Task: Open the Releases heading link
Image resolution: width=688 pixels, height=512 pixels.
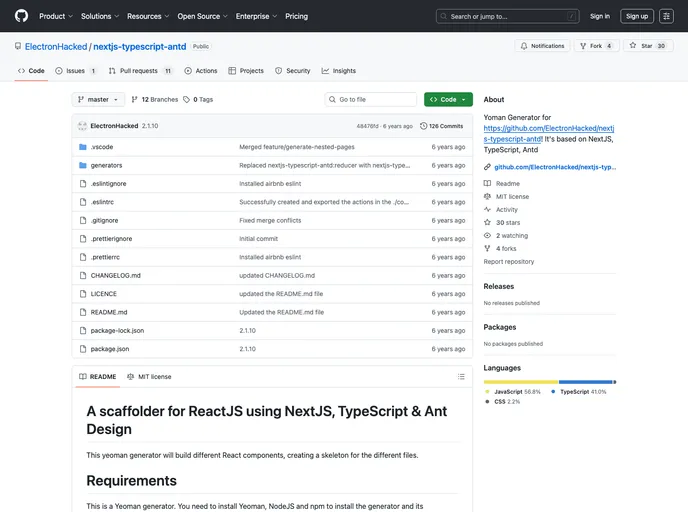Action: 498,286
